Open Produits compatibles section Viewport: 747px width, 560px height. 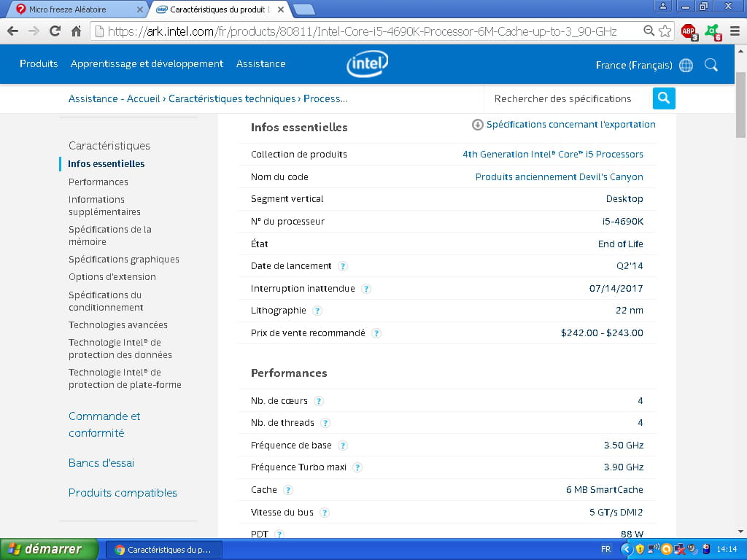123,493
